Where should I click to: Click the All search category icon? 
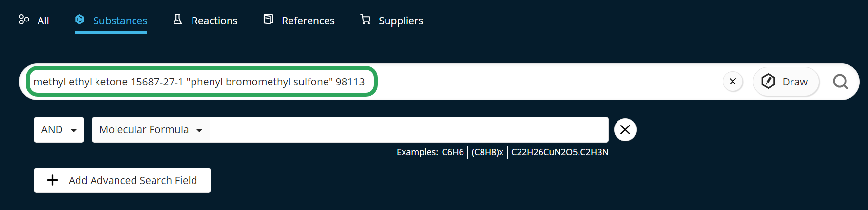coord(24,20)
